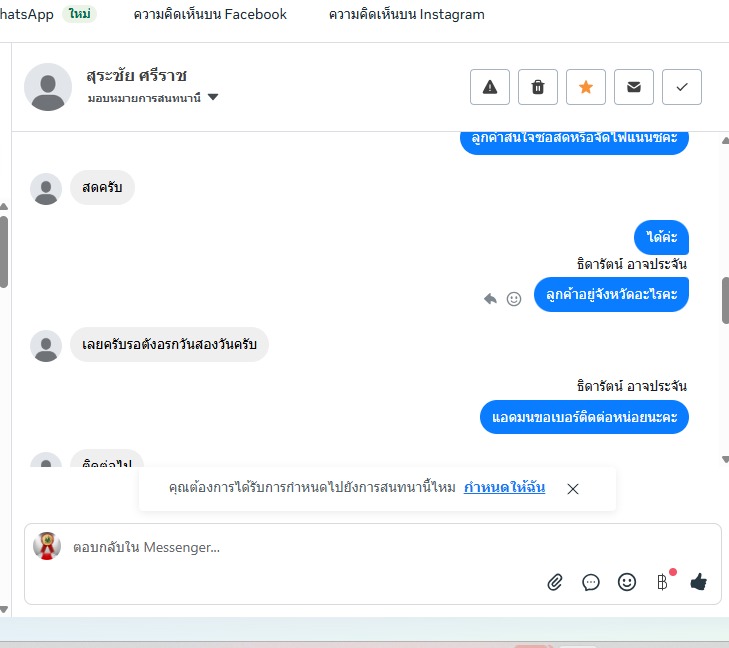Open saved replies speech bubble icon
Viewport: 729px width, 648px height.
tap(590, 582)
